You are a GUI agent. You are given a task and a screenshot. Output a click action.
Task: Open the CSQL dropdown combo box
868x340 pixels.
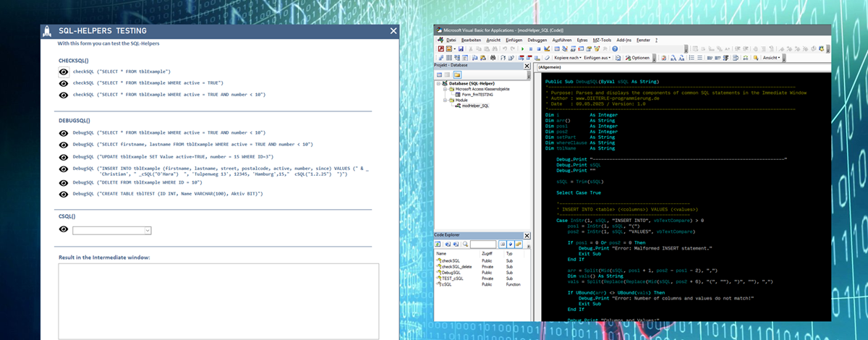pyautogui.click(x=148, y=230)
